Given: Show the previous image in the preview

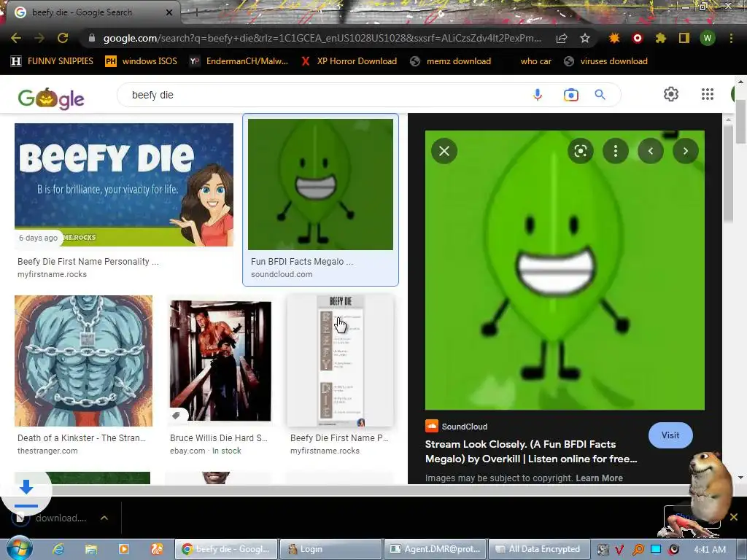Looking at the screenshot, I should (650, 151).
